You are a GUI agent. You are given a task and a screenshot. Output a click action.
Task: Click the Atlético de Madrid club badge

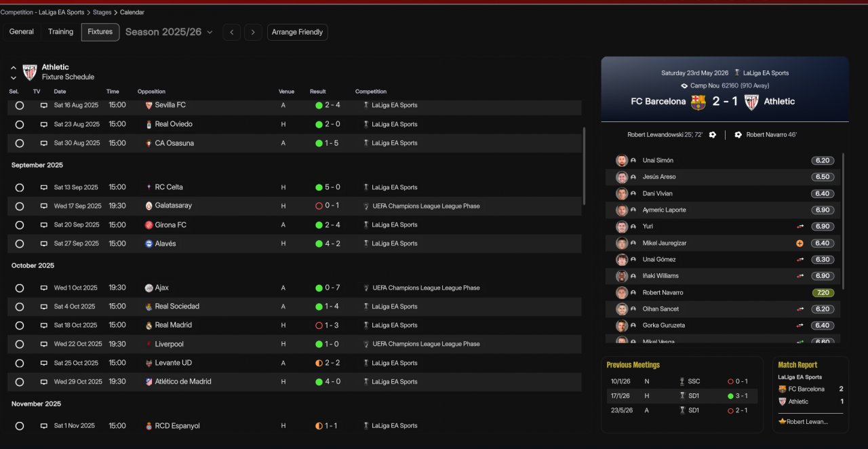pyautogui.click(x=149, y=382)
